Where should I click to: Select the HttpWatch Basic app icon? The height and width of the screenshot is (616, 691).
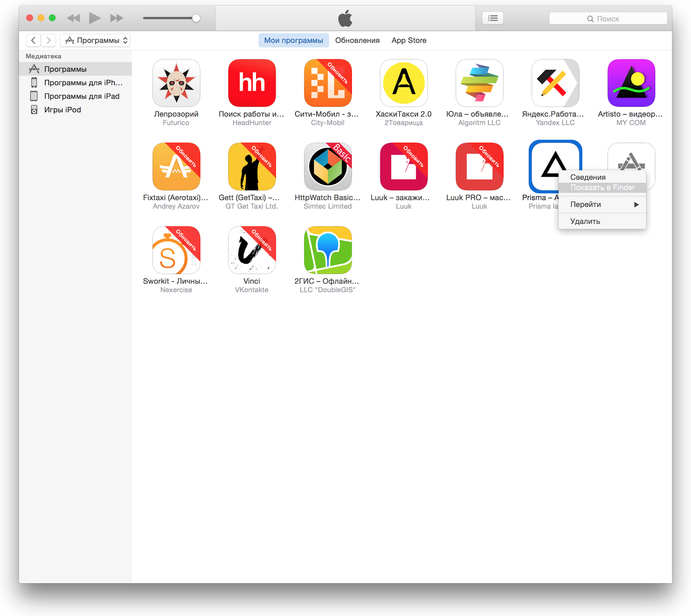[328, 166]
